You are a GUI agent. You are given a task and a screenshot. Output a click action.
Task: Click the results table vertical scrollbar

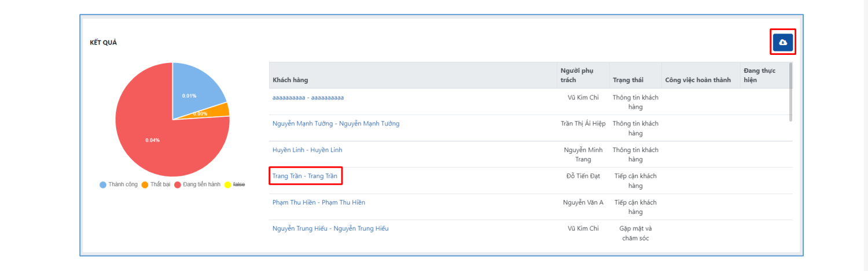790,92
